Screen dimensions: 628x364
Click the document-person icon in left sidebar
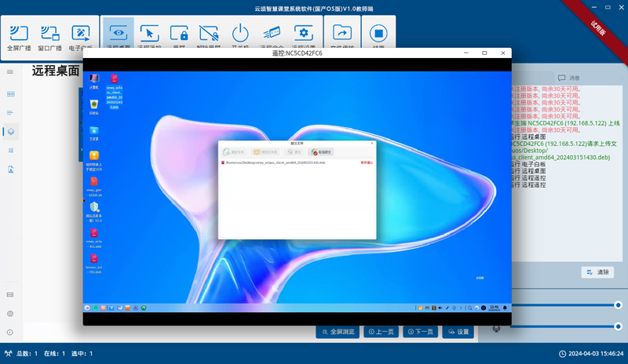coord(11,169)
